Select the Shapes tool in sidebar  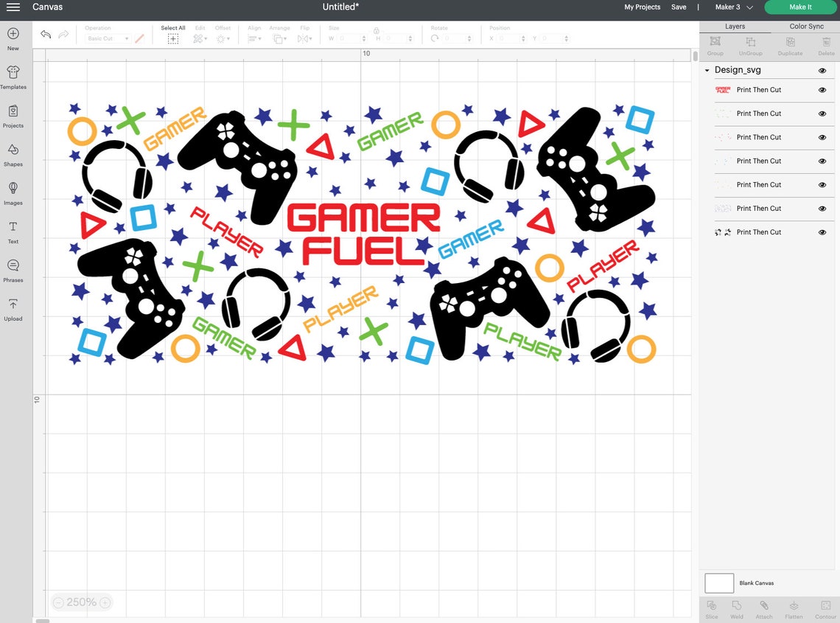pyautogui.click(x=13, y=154)
